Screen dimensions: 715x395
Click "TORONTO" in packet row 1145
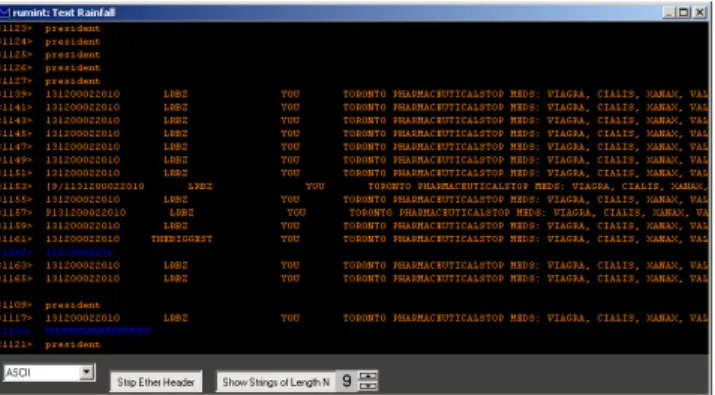[x=364, y=134]
